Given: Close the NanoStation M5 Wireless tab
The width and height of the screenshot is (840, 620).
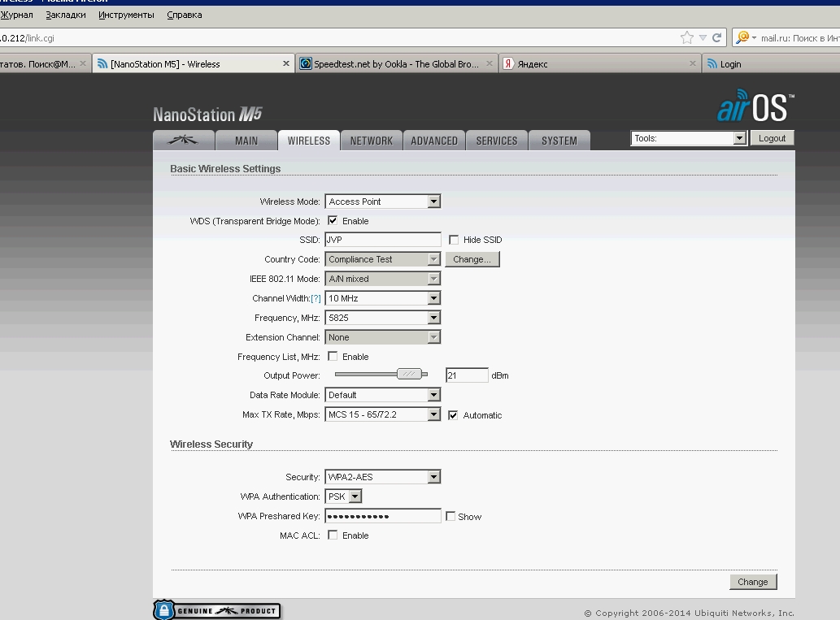Looking at the screenshot, I should point(286,63).
